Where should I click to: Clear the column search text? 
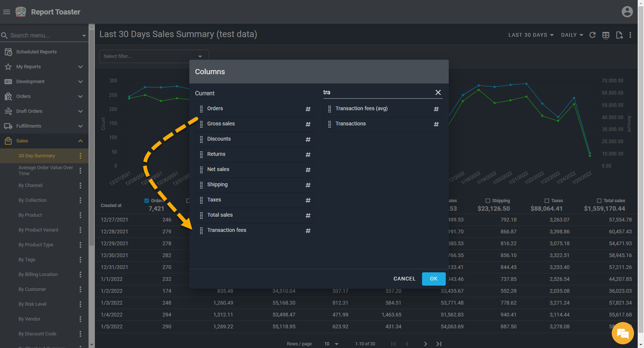[x=438, y=92]
